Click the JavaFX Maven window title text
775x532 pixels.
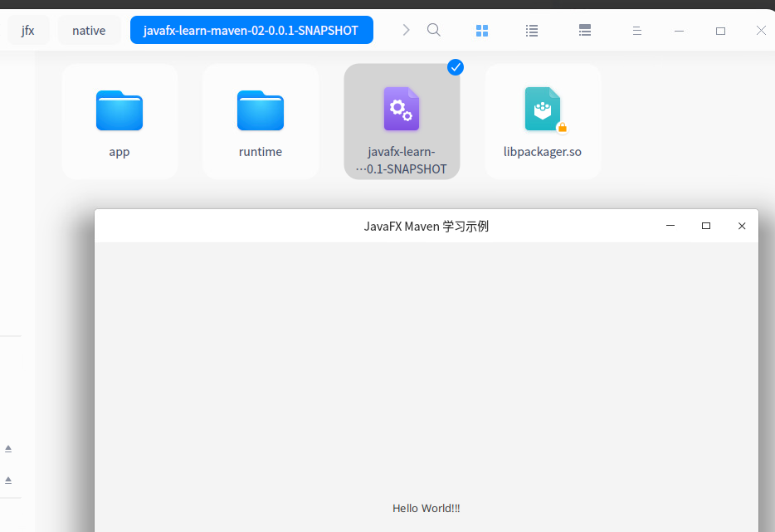(x=426, y=227)
